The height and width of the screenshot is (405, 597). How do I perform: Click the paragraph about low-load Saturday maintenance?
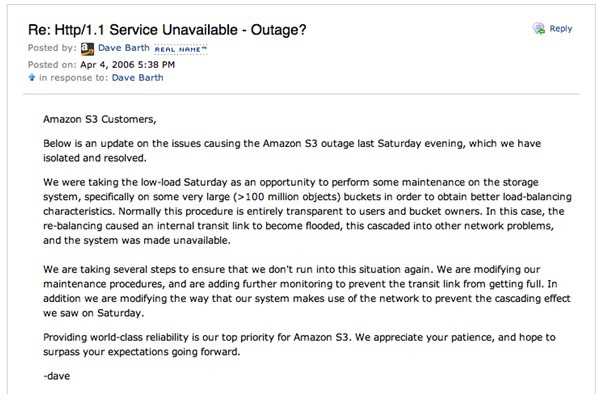[x=307, y=211]
